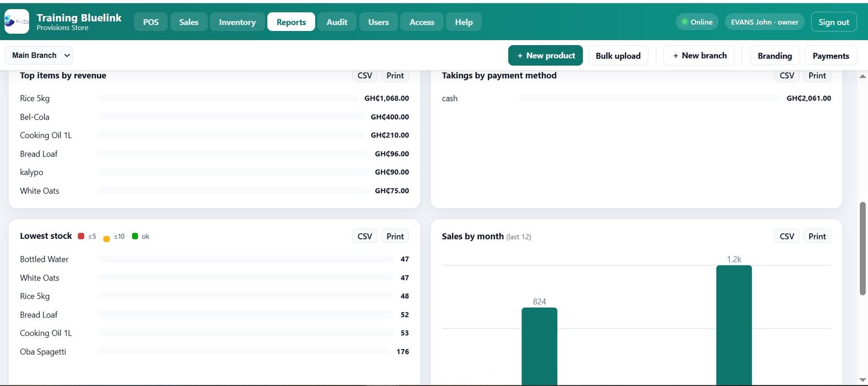This screenshot has width=868, height=386.
Task: Click the Bread Loaf revenue row label
Action: pos(39,154)
